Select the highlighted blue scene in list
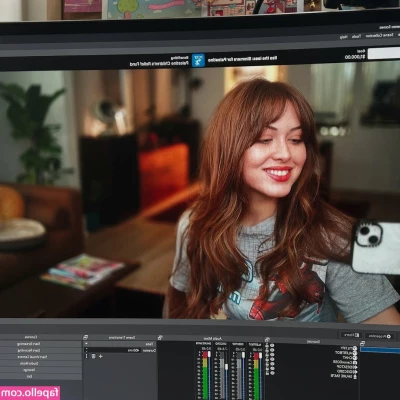Viewport: 400px width, 400px height. [380, 350]
